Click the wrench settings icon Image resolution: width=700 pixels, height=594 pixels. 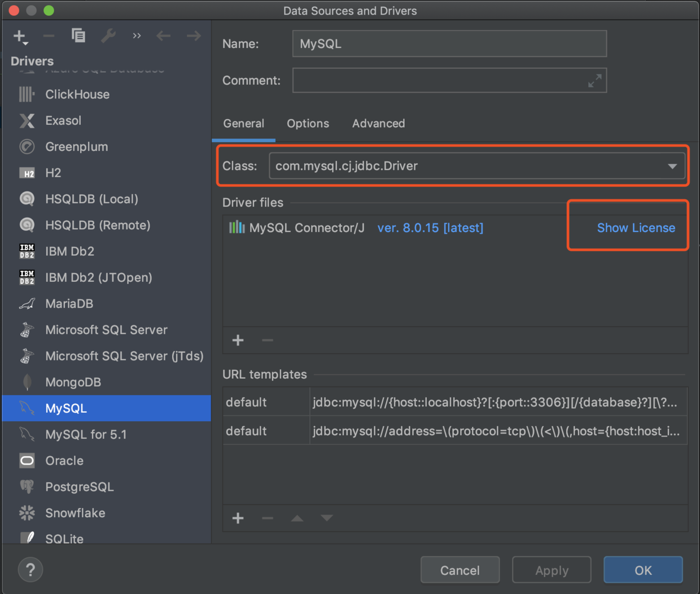point(108,36)
